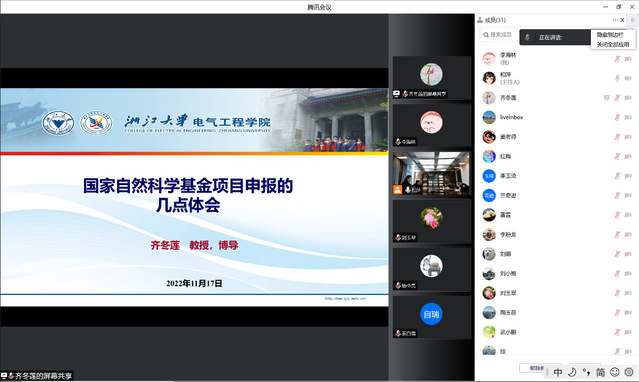The height and width of the screenshot is (382, 639).
Task: Click the IME 中 Chinese mode icon
Action: (x=557, y=372)
